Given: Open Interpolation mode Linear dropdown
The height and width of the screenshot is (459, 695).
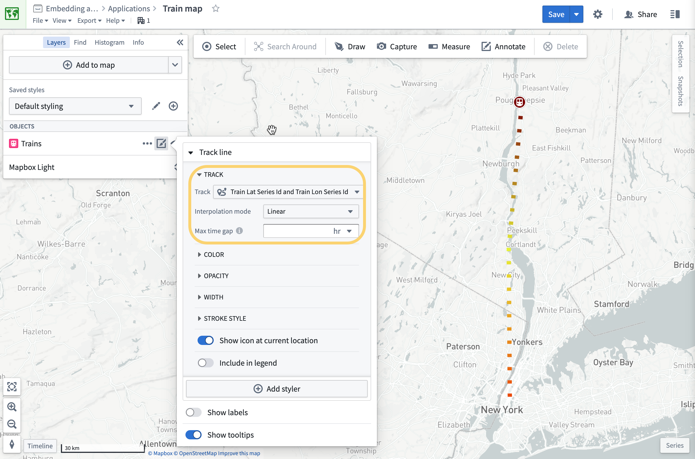Looking at the screenshot, I should [310, 211].
